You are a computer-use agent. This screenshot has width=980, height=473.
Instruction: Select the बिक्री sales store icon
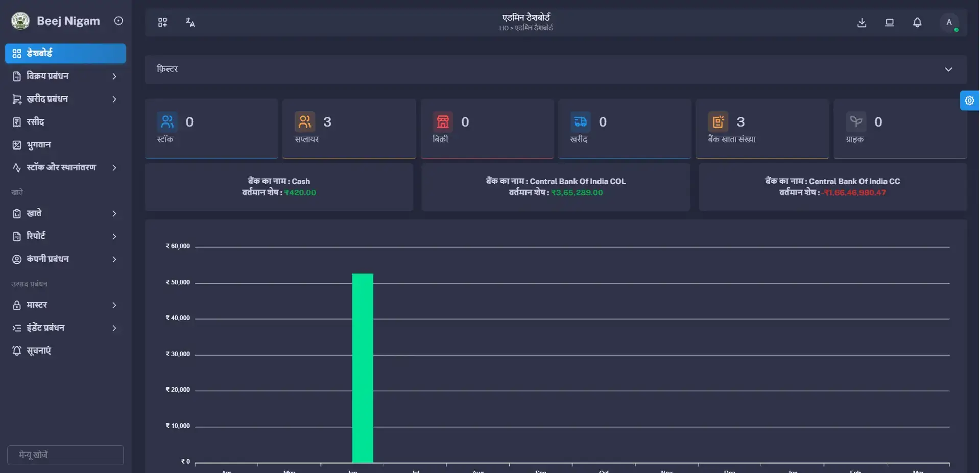coord(443,121)
